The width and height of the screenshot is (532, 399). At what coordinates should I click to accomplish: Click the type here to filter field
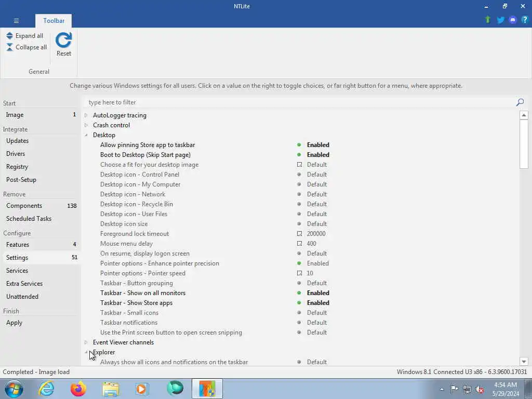[x=300, y=102]
